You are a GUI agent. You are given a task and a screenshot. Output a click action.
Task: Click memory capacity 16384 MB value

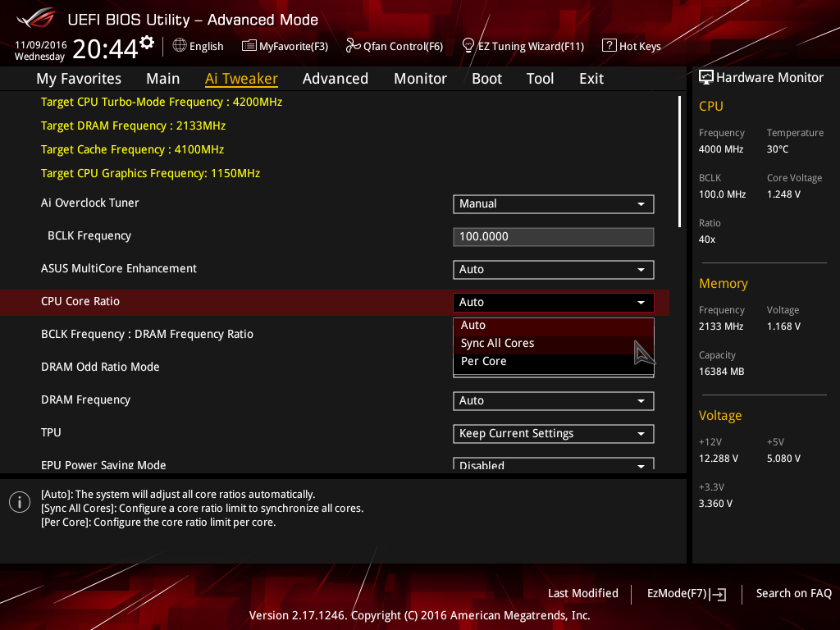[x=721, y=372]
